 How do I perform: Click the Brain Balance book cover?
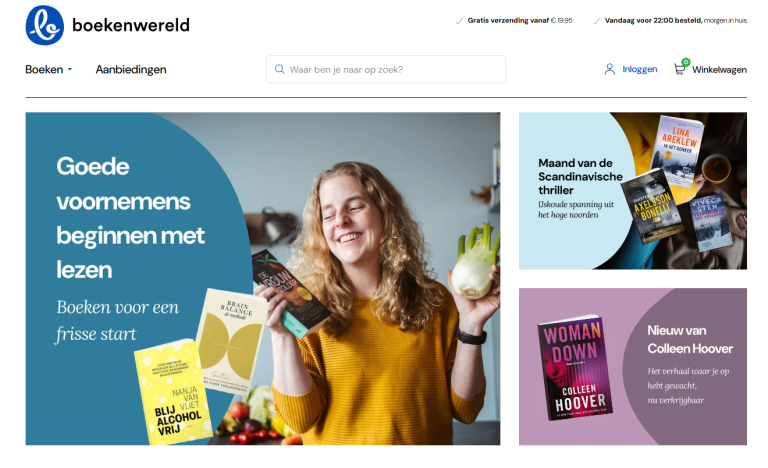pos(231,342)
